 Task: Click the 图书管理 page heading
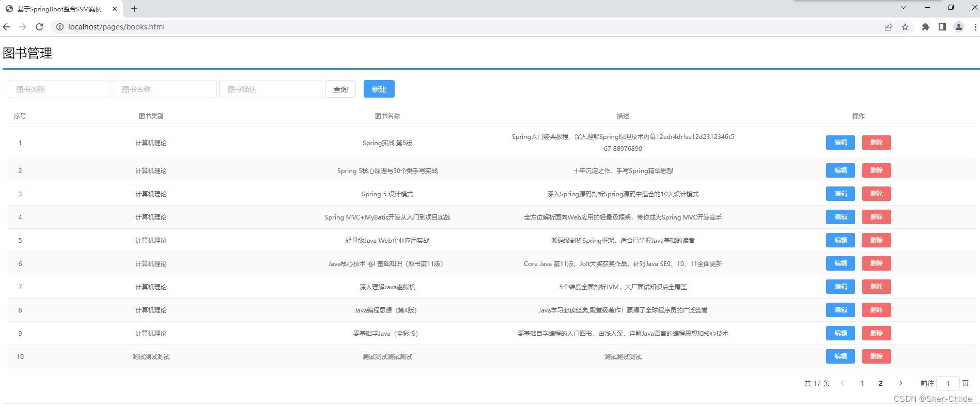[x=27, y=53]
